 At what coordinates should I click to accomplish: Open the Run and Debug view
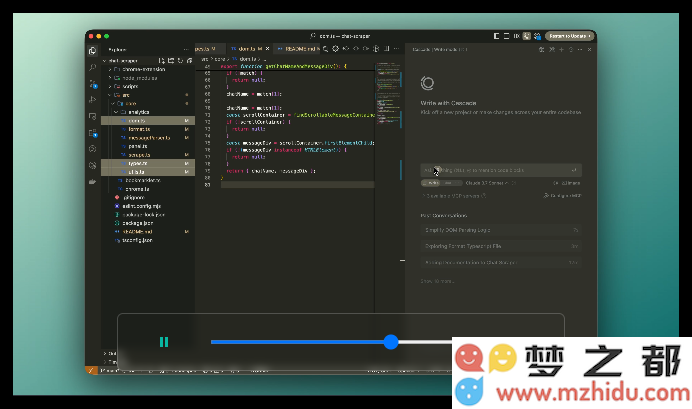pos(93,100)
